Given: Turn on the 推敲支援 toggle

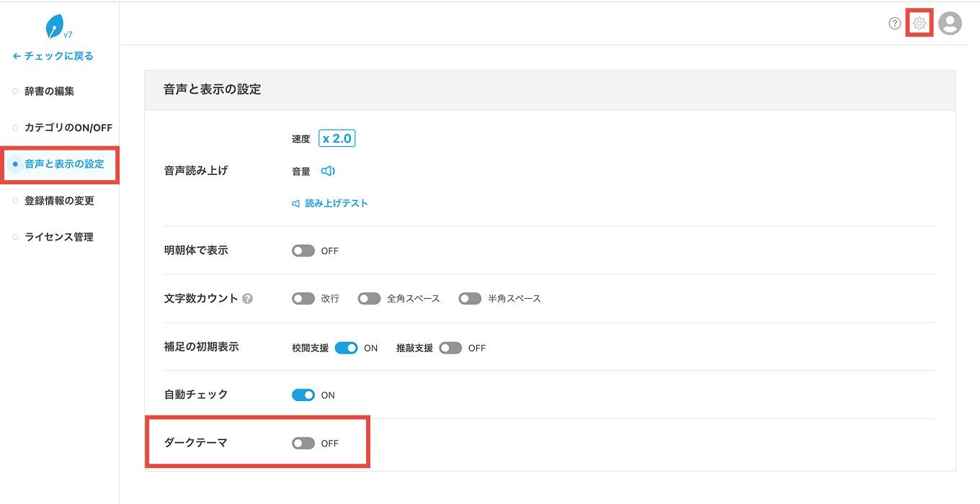Looking at the screenshot, I should pos(450,348).
